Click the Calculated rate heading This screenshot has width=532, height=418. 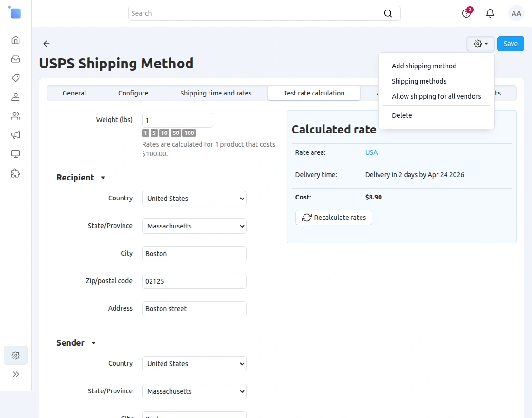tap(334, 129)
